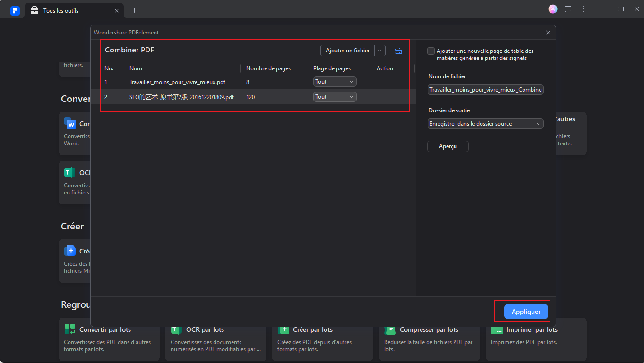Click the Nom column header
The image size is (644, 363).
click(x=136, y=68)
